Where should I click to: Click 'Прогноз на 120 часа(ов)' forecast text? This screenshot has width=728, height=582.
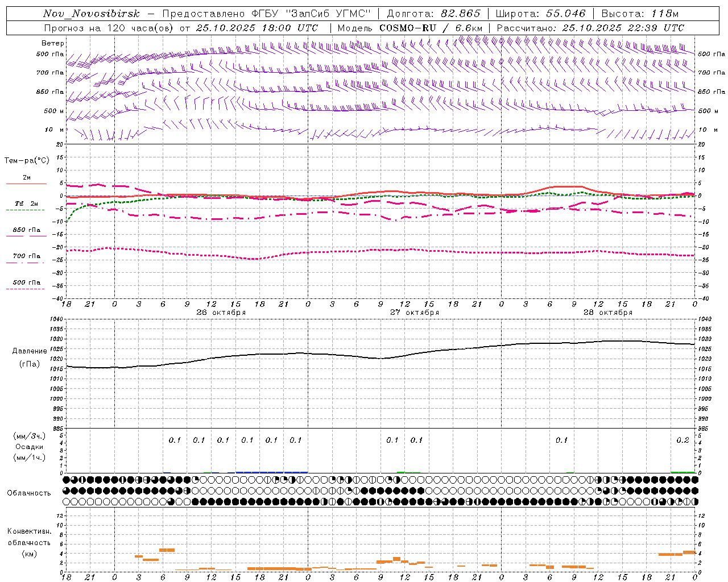(110, 28)
